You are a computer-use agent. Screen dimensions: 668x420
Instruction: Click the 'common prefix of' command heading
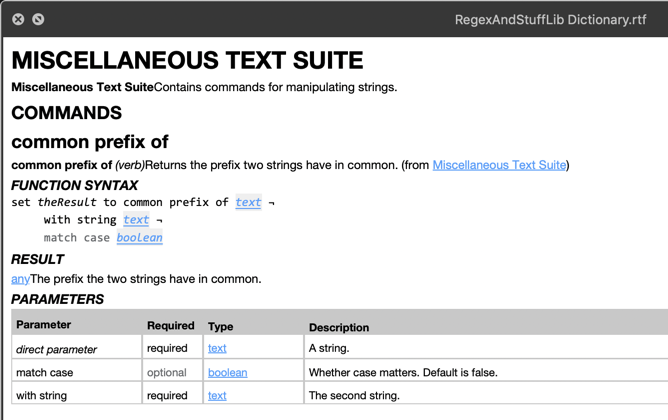(x=90, y=141)
